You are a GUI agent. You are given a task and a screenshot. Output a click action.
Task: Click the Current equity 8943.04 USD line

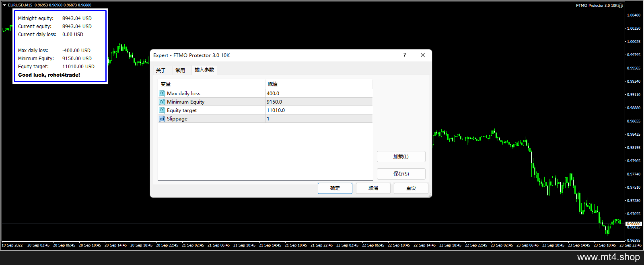click(55, 26)
